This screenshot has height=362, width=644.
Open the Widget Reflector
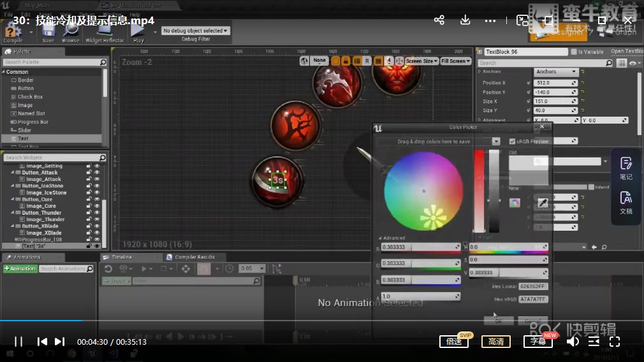[105, 33]
